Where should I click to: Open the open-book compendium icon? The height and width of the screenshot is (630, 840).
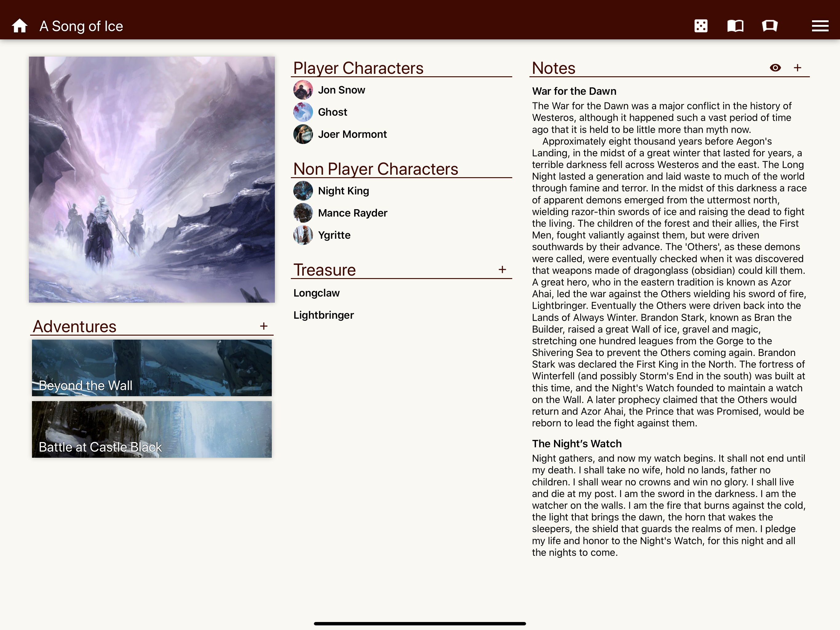[735, 26]
